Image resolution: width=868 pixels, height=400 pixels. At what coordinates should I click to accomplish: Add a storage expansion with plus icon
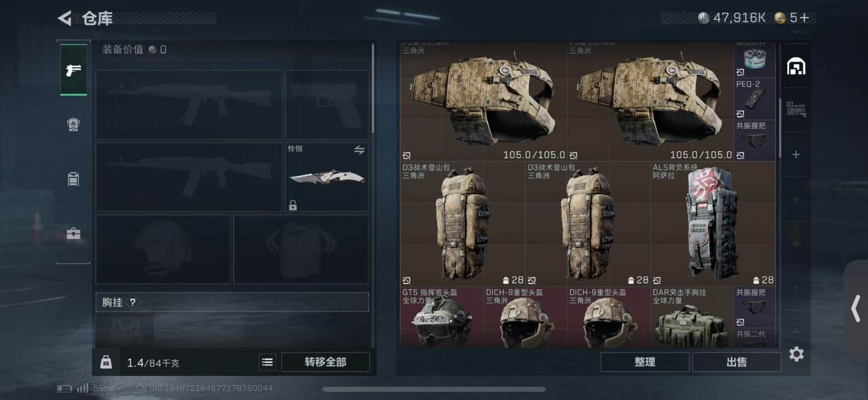point(796,155)
